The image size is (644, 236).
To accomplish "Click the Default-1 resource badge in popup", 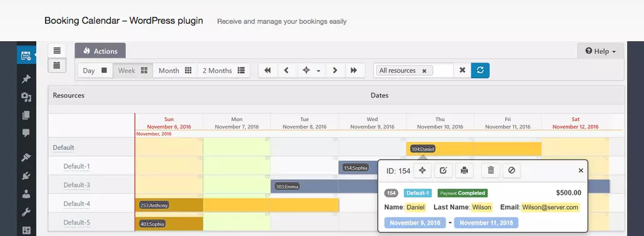I will 418,193.
